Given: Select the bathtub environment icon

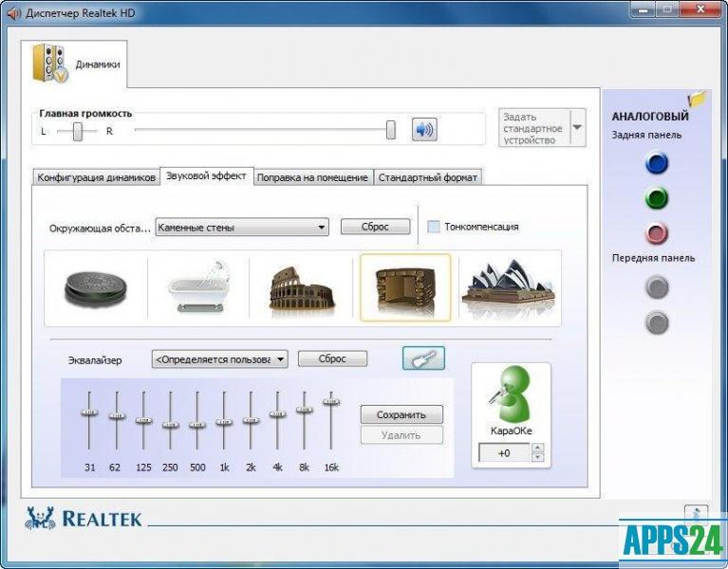Looking at the screenshot, I should 198,287.
